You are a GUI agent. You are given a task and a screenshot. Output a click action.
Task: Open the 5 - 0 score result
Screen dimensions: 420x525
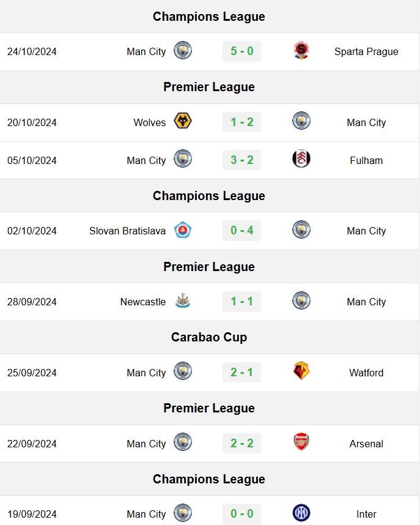(x=241, y=51)
